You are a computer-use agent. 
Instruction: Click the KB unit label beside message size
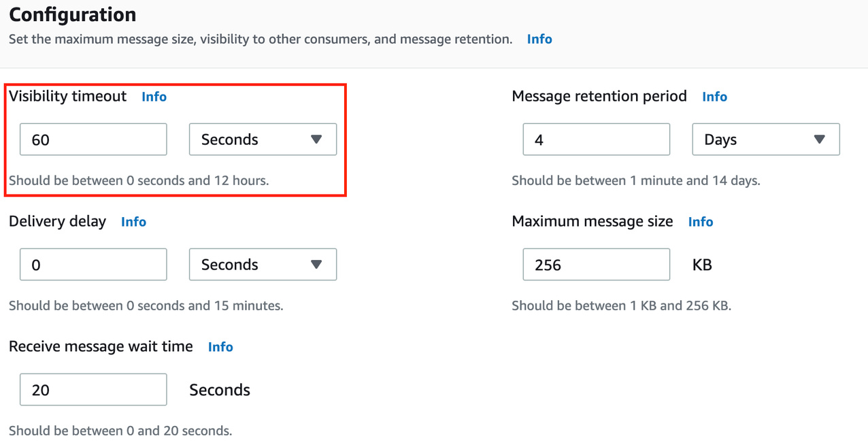coord(701,265)
